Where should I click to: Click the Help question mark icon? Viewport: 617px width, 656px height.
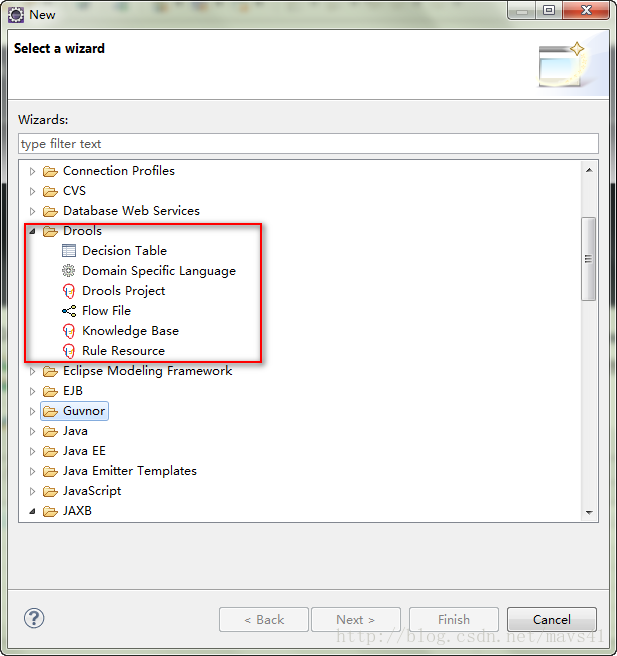(x=34, y=619)
